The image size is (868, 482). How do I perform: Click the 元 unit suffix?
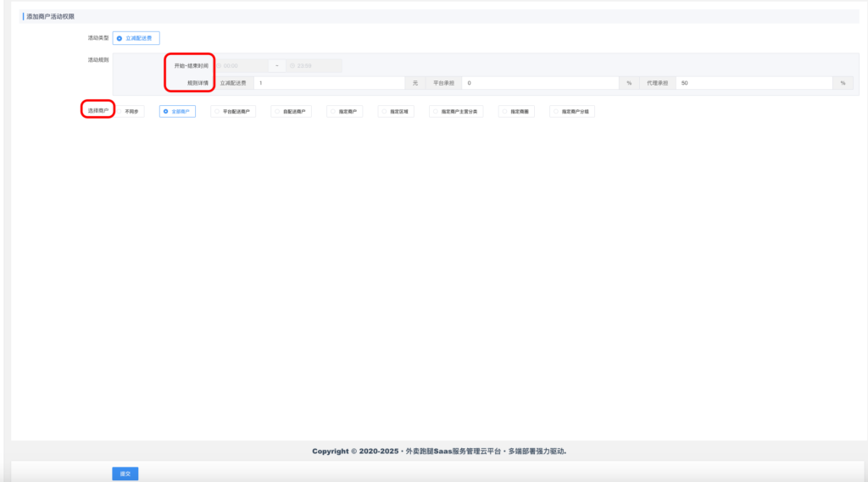(415, 83)
